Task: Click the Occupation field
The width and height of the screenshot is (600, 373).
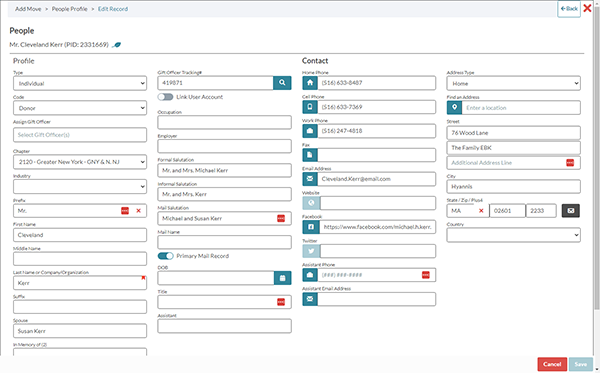Action: (225, 122)
